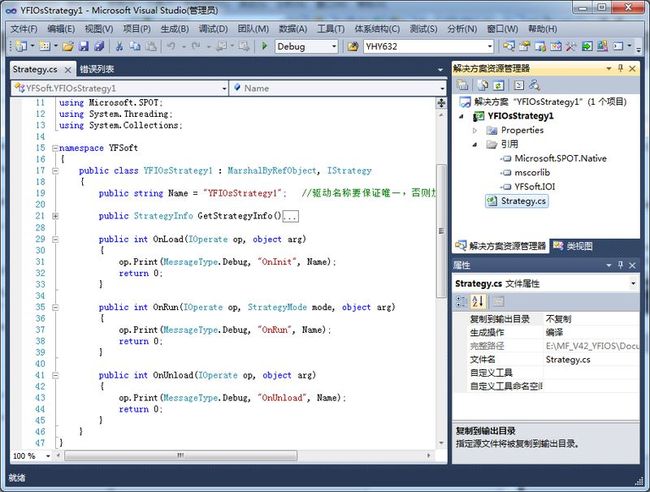Open the 工具(T) menu

pos(330,29)
